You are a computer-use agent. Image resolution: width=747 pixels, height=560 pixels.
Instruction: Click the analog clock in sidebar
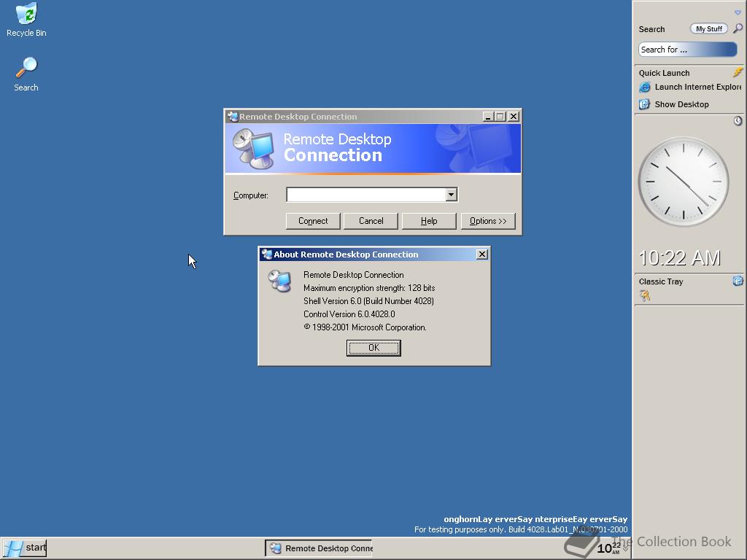(683, 182)
